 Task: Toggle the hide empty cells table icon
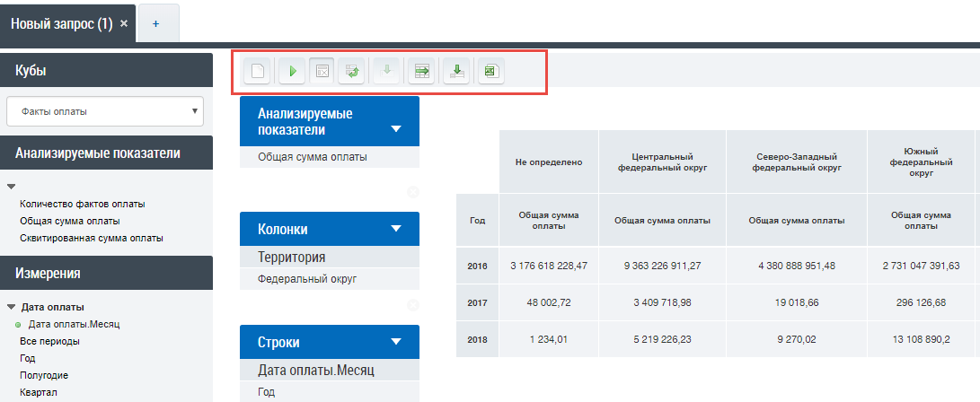(x=322, y=72)
